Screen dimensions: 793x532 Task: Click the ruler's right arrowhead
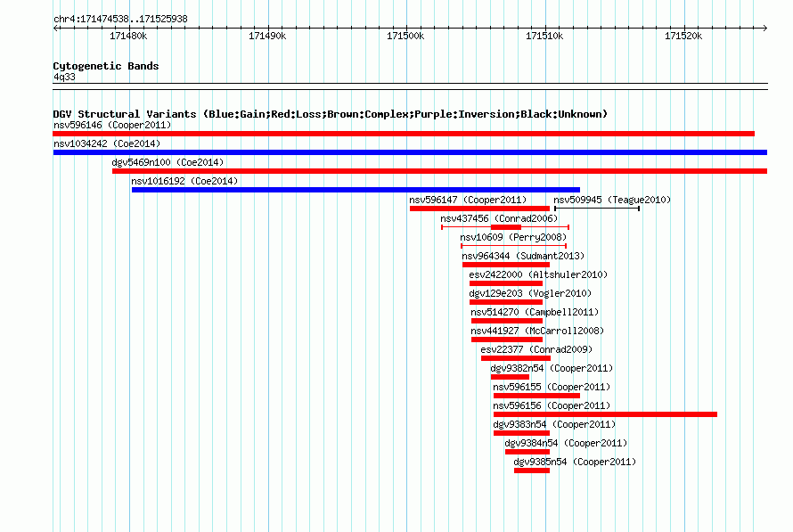coord(764,29)
